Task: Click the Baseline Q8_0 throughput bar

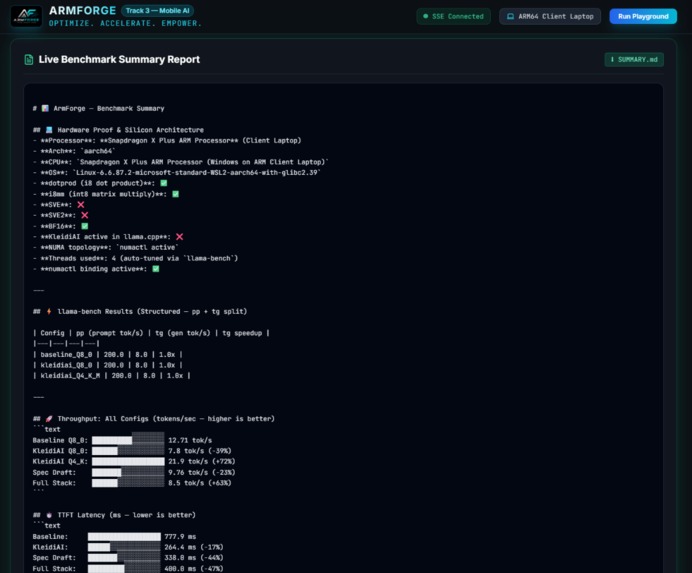Action: (x=128, y=440)
